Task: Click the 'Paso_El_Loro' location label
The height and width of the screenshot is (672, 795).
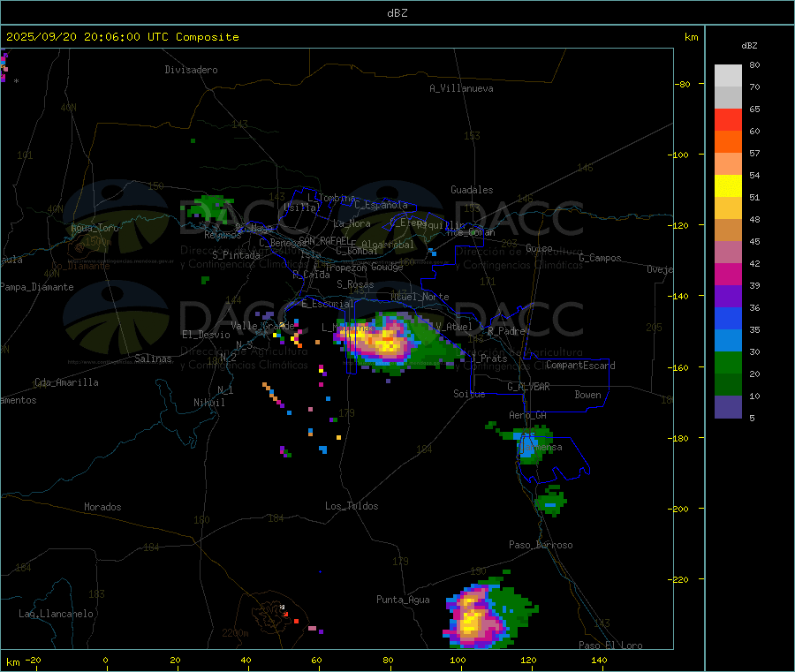Action: point(610,646)
